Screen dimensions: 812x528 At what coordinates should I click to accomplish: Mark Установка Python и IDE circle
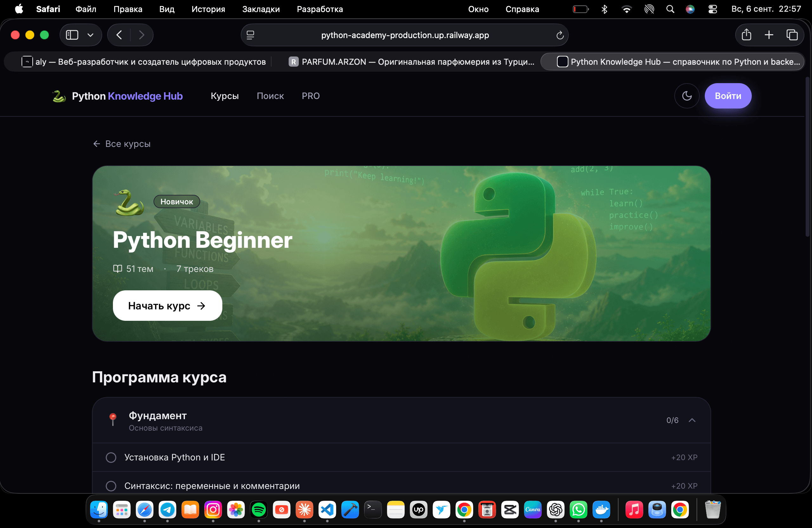coord(111,457)
